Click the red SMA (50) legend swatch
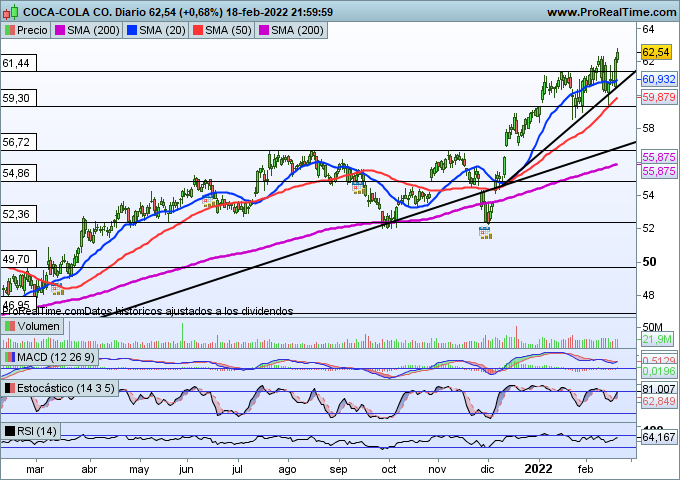 pos(198,30)
